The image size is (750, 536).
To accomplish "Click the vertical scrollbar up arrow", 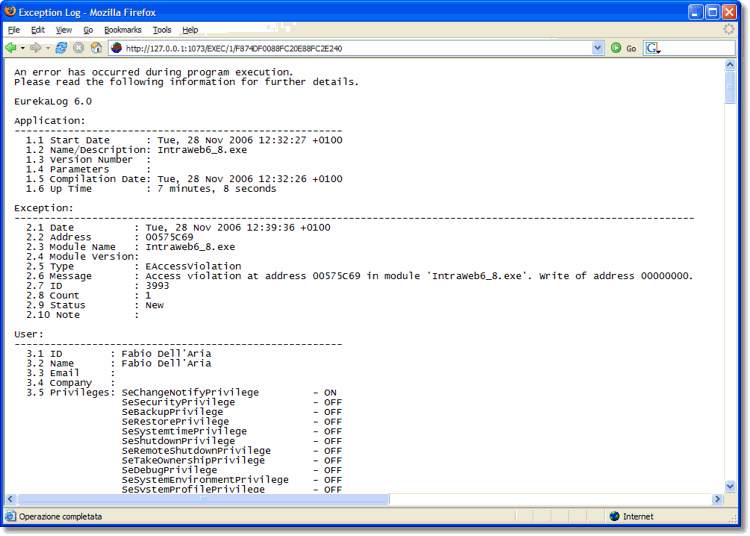I will [x=730, y=64].
